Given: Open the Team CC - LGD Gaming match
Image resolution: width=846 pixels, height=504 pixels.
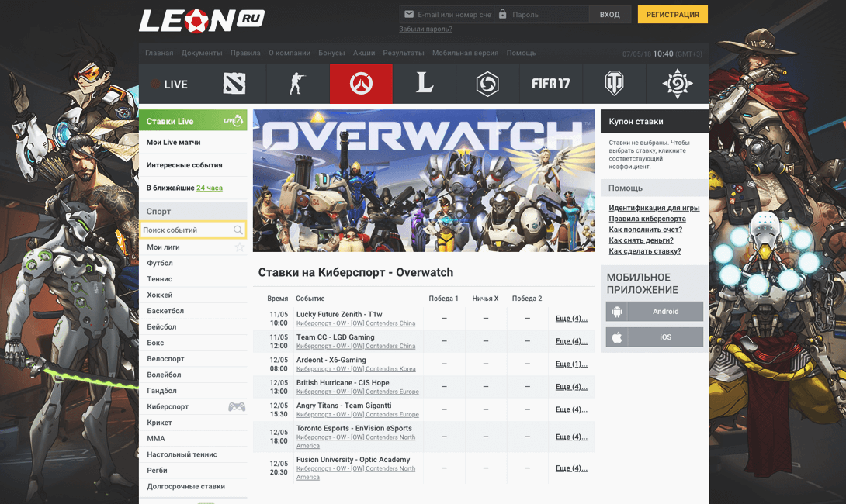Looking at the screenshot, I should [x=335, y=337].
